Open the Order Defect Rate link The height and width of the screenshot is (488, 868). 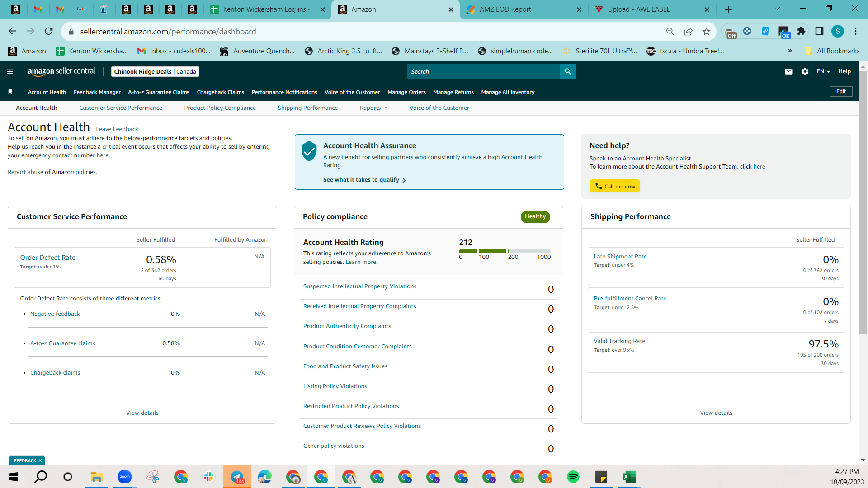point(48,258)
